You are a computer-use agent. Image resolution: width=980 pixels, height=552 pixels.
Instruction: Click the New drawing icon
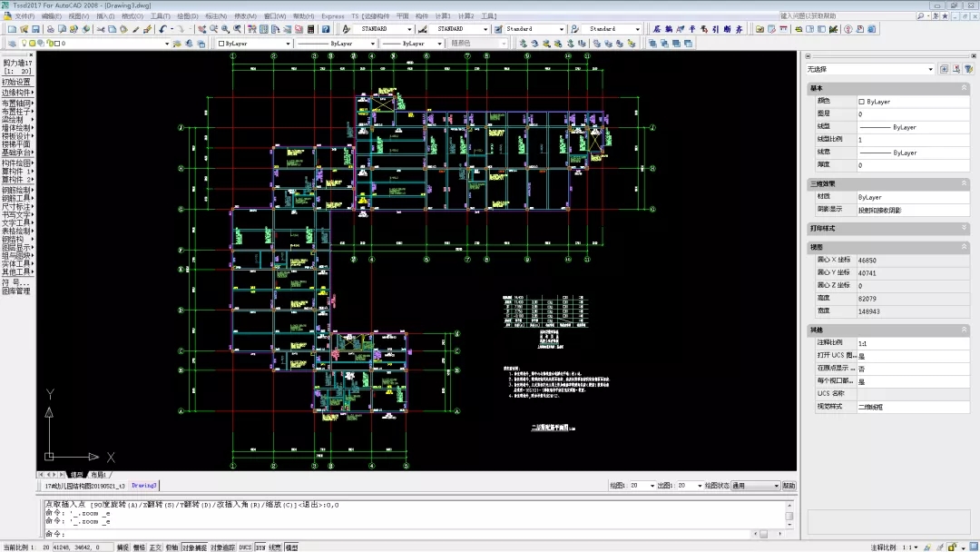[12, 29]
